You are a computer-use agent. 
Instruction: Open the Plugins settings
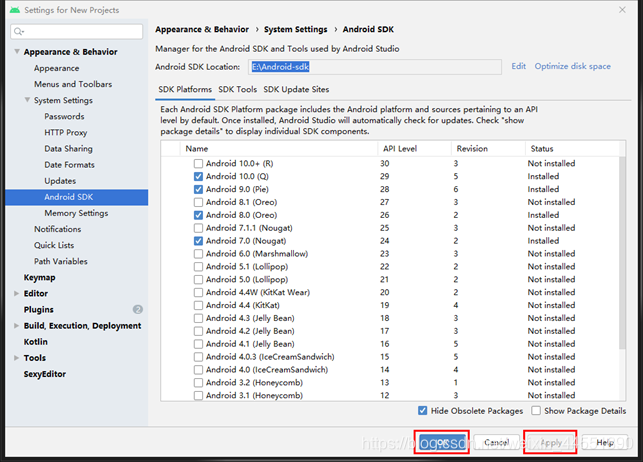coord(39,310)
